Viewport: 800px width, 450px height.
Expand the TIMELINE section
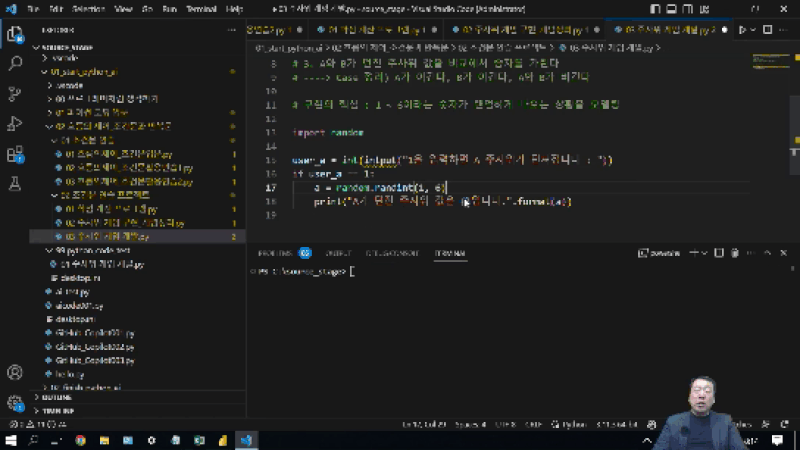[58, 410]
